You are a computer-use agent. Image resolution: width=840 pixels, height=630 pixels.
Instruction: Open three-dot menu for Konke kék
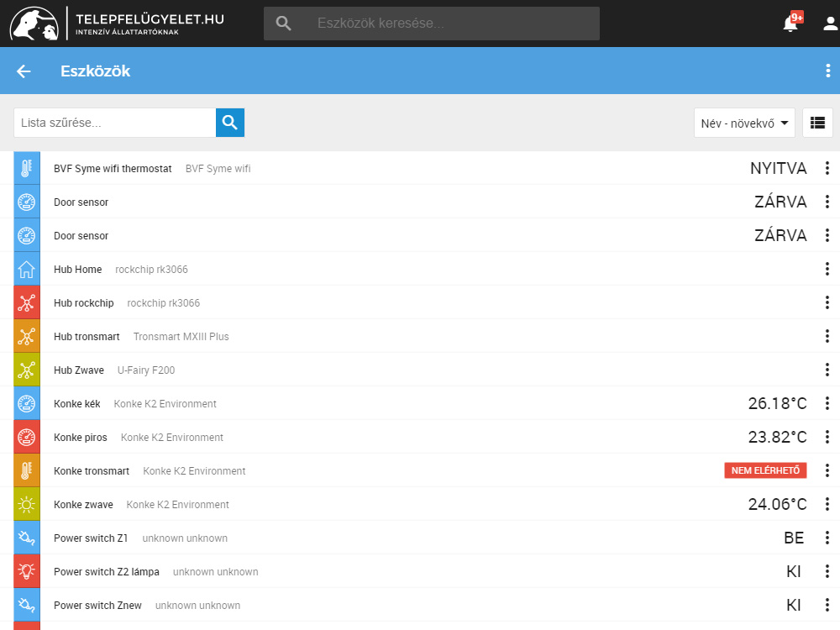(827, 403)
